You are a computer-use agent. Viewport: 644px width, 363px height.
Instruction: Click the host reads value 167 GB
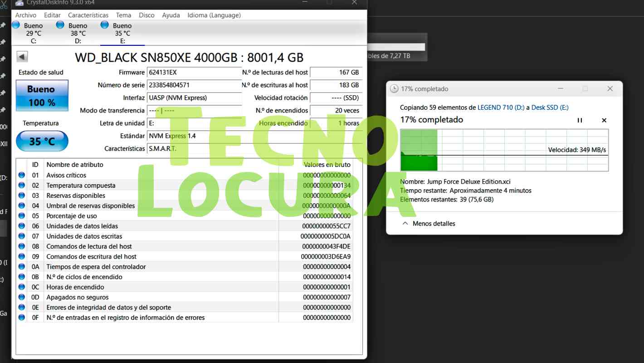click(x=336, y=72)
